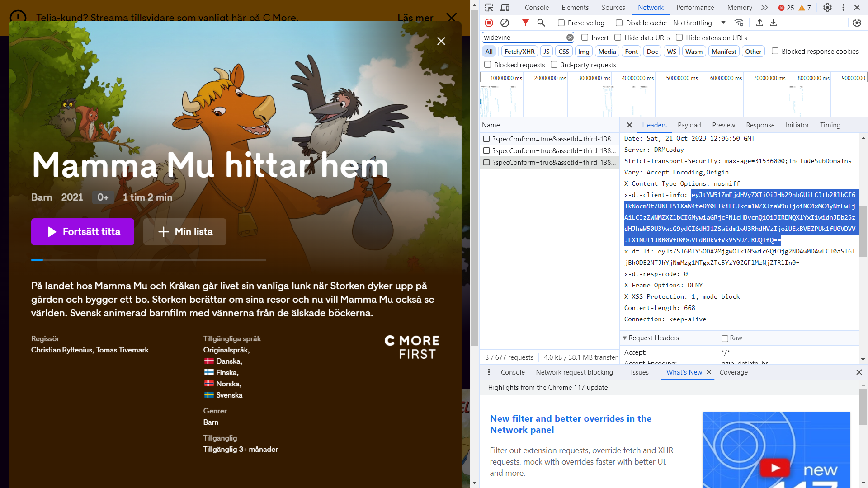Enable Preserve log checkbox
868x488 pixels.
[561, 23]
